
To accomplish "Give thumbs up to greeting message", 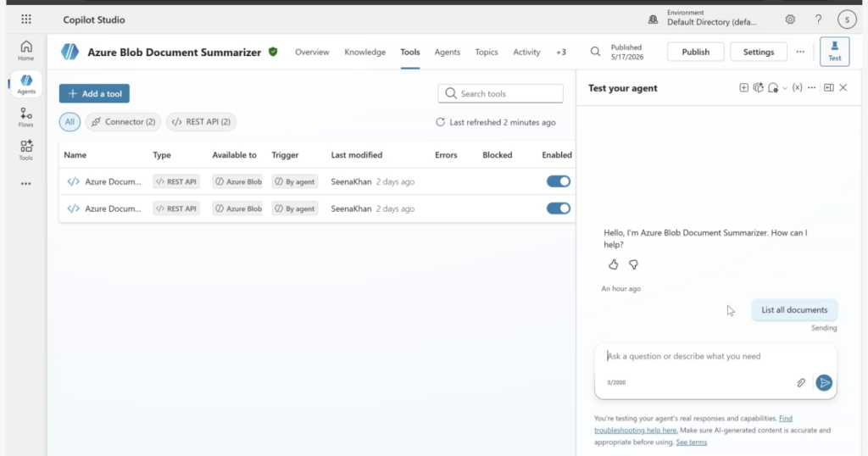I will pyautogui.click(x=614, y=264).
